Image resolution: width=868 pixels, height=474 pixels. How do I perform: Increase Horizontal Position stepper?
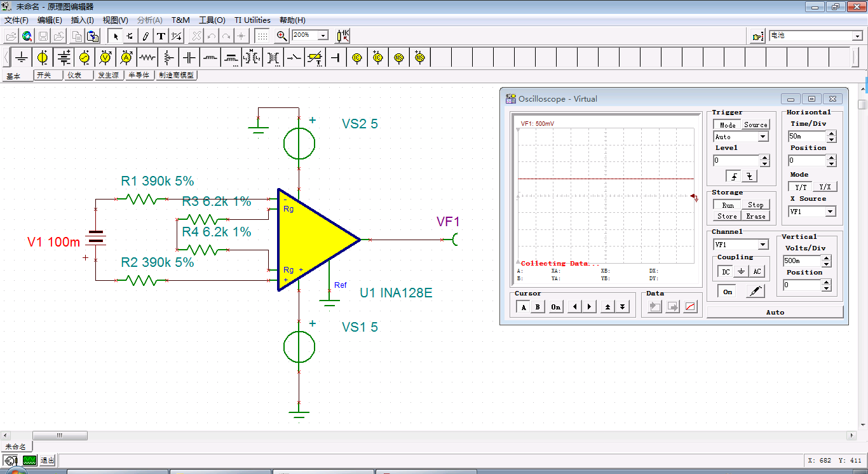tap(831, 158)
